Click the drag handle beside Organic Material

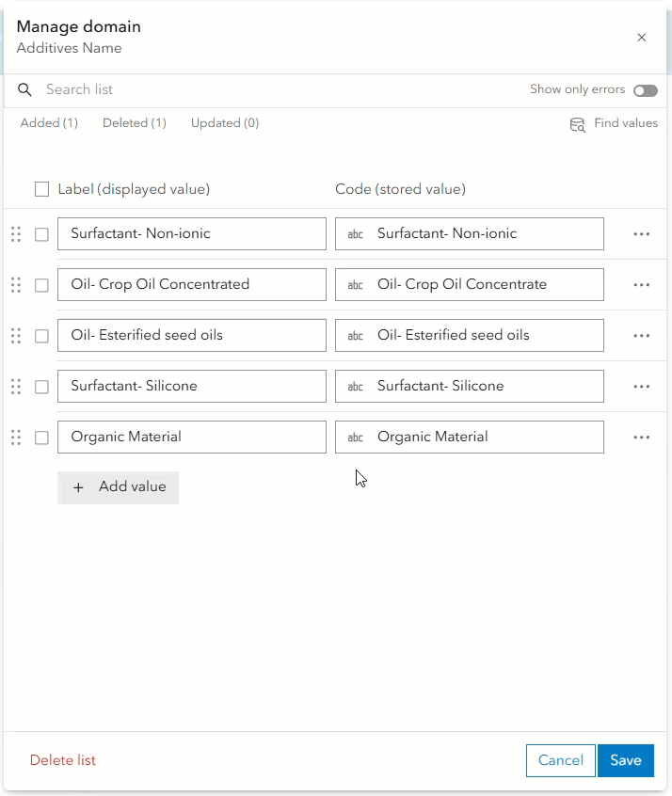(15, 438)
